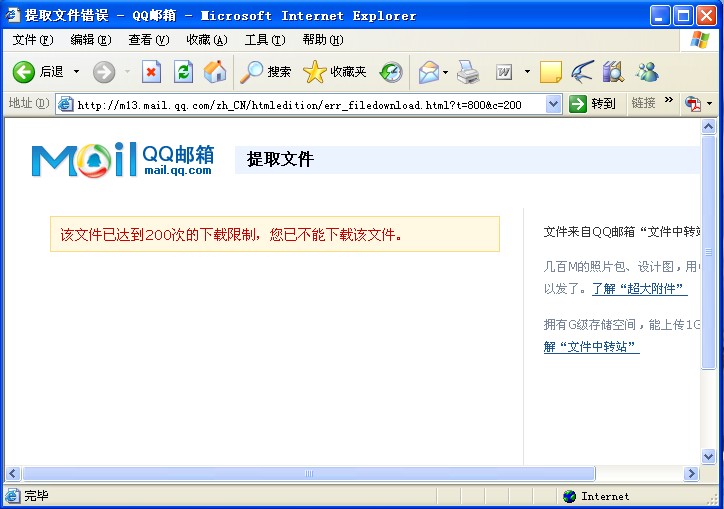The width and height of the screenshot is (724, 509).
Task: Click the Stop loading icon
Action: [151, 72]
